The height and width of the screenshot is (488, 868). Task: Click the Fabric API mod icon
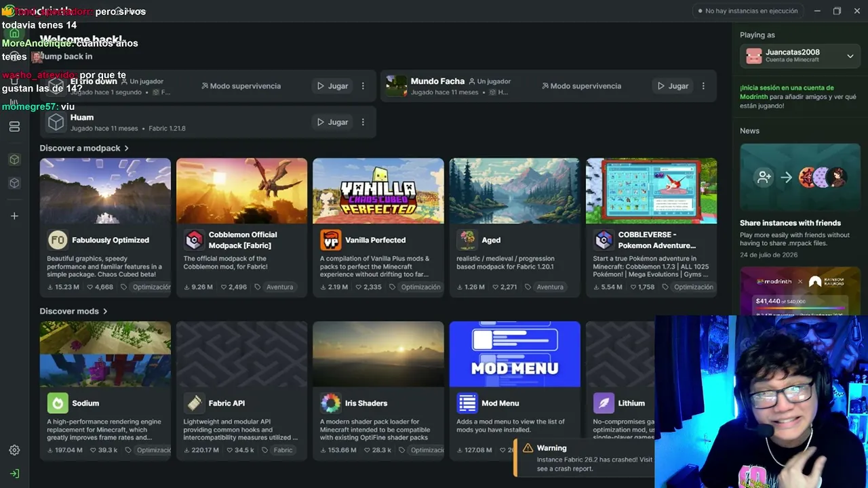(x=194, y=403)
